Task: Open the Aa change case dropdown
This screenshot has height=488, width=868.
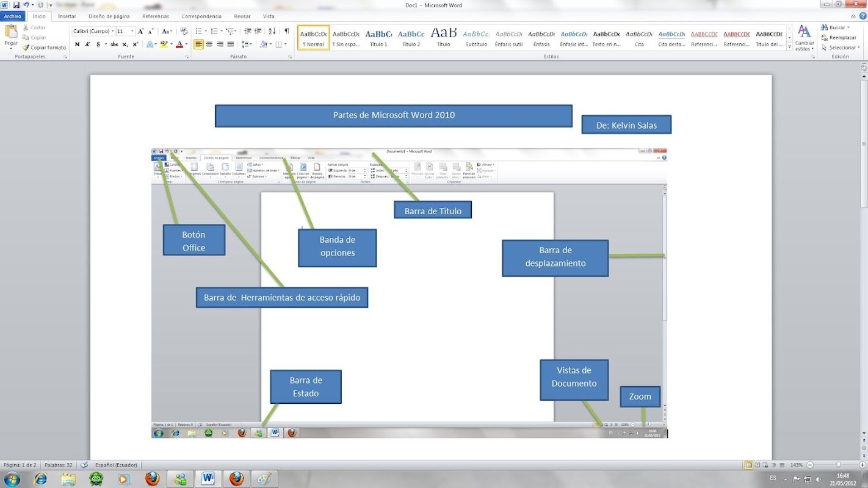Action: pos(167,31)
